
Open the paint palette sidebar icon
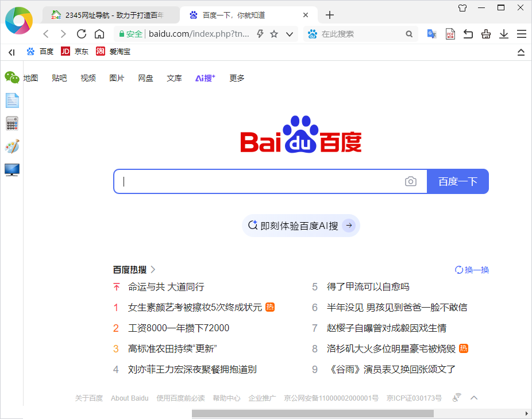point(12,146)
